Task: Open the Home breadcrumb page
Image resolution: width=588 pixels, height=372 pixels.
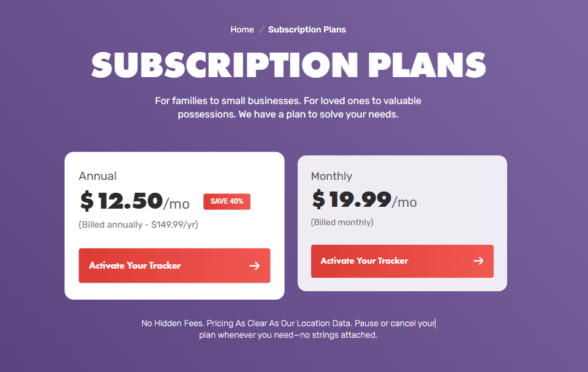Action: coord(242,29)
